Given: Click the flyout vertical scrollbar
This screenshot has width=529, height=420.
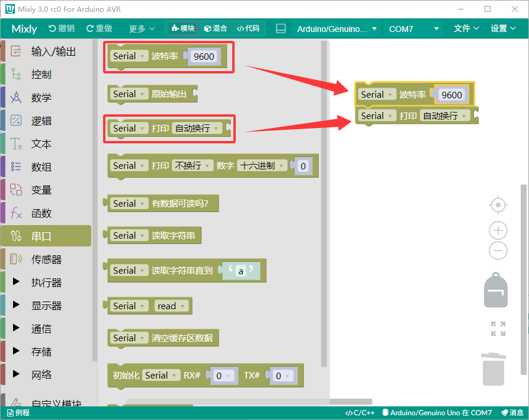Looking at the screenshot, I should coord(324,204).
